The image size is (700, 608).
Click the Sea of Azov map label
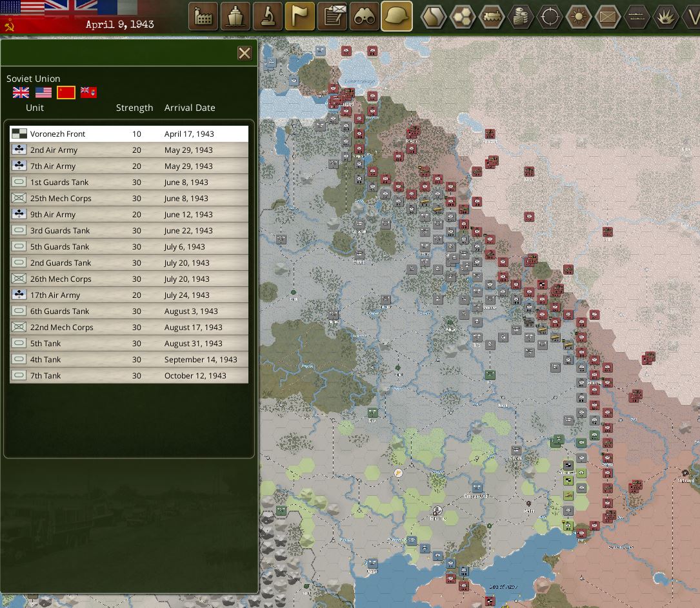tap(503, 587)
